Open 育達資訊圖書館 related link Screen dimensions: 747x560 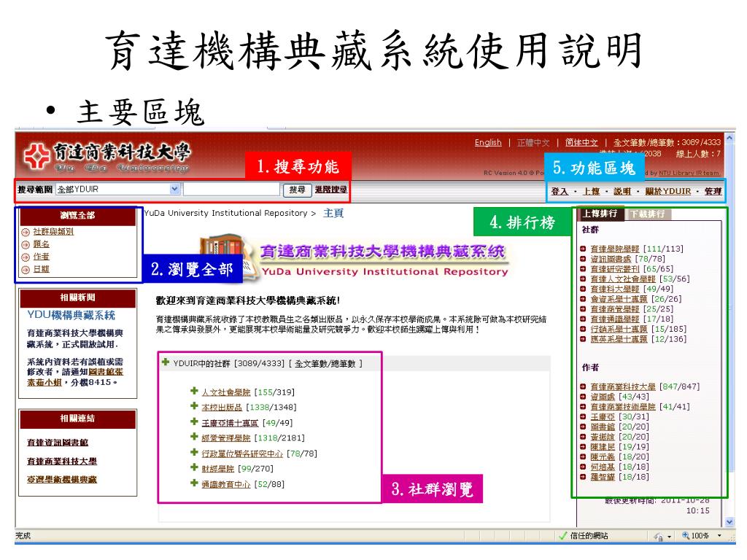58,443
